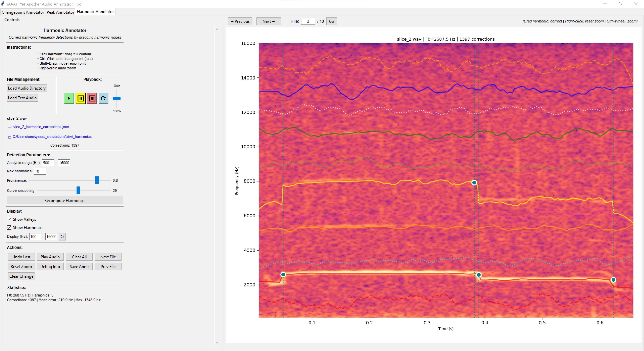Disable Show Harmonics display
This screenshot has height=351, width=644.
click(9, 228)
